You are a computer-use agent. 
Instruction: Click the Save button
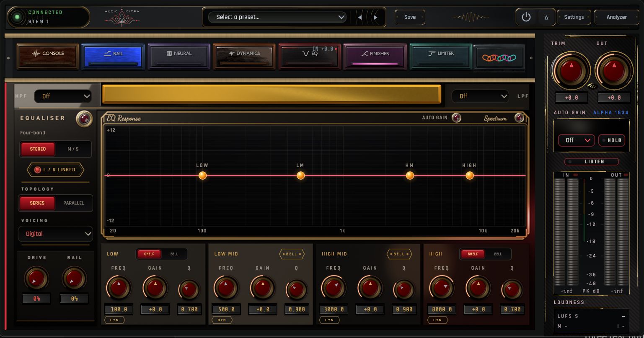pyautogui.click(x=410, y=17)
